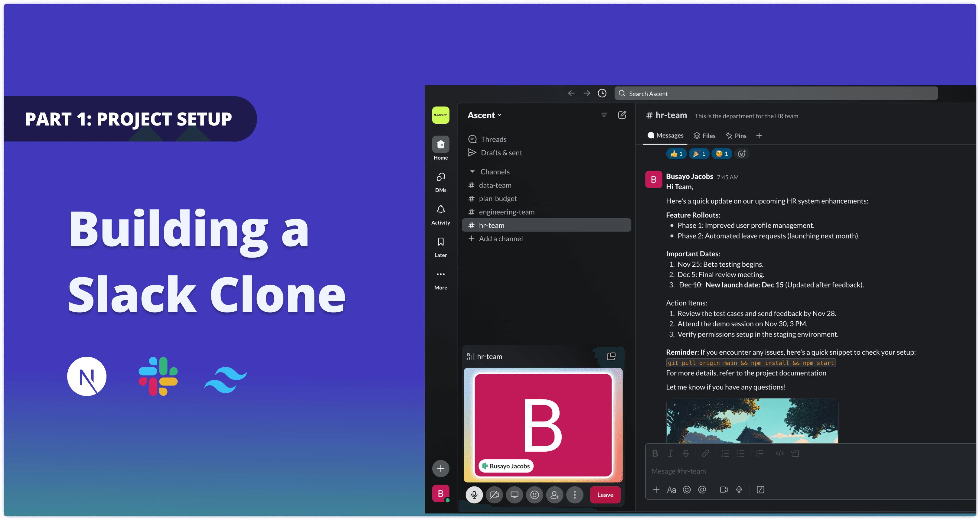Expand the Ascent workspace dropdown
Image resolution: width=980 pixels, height=520 pixels.
[485, 115]
